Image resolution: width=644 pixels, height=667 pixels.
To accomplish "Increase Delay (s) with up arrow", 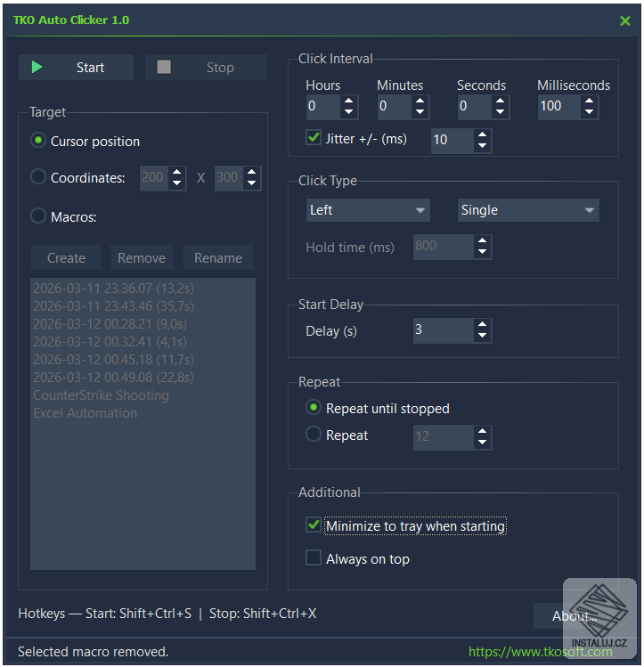I will pyautogui.click(x=483, y=324).
